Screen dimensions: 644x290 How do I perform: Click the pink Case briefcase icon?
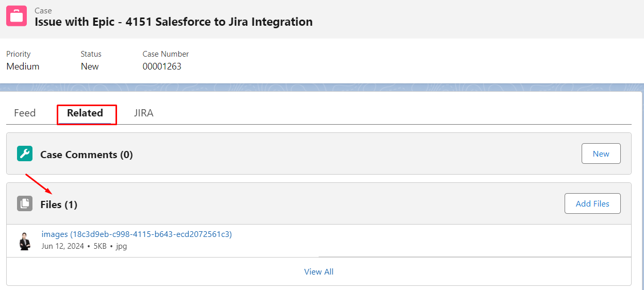(x=16, y=16)
